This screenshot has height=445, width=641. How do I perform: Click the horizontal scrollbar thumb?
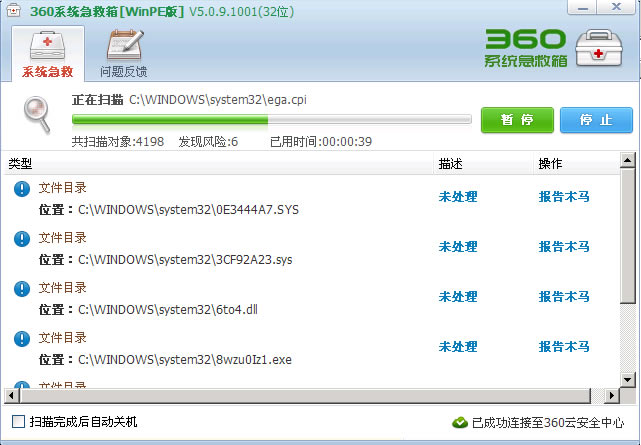point(306,395)
